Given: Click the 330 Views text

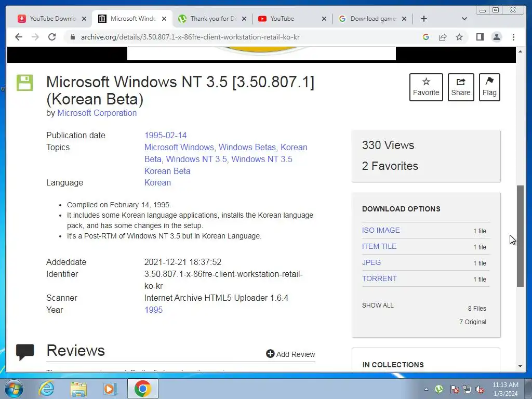Looking at the screenshot, I should point(388,145).
